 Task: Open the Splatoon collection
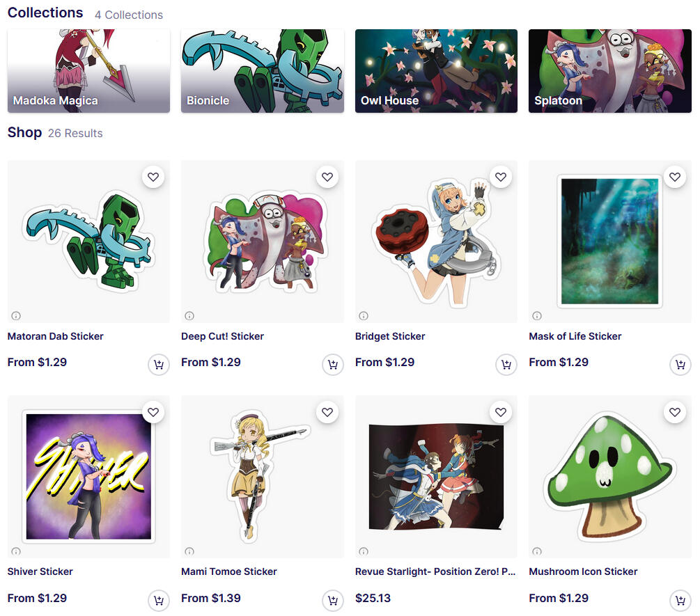point(610,71)
